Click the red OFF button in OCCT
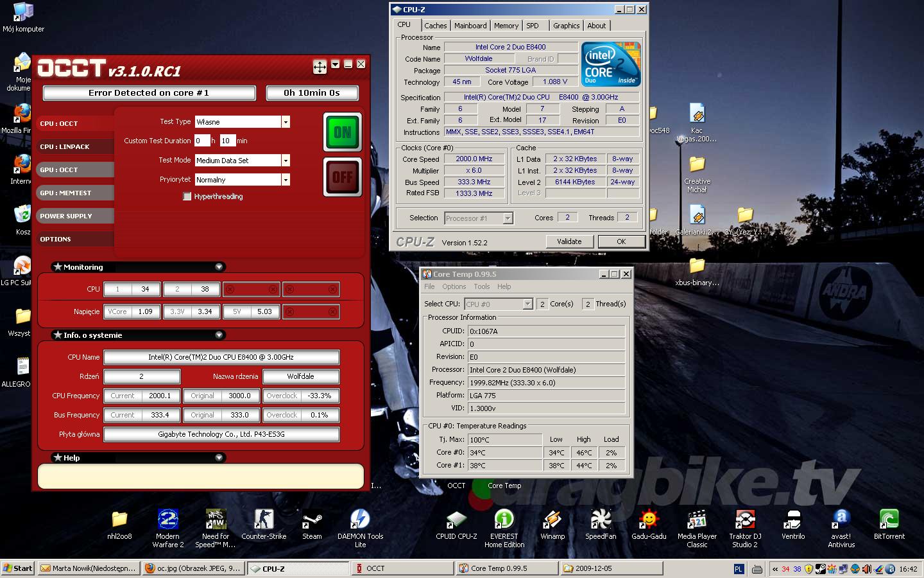 [x=343, y=177]
